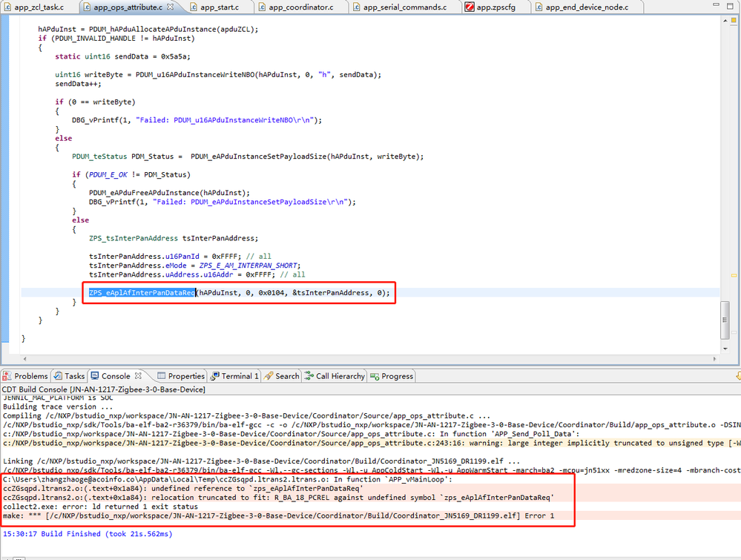This screenshot has width=741, height=560.
Task: Click the editor vertical scrollbar down arrow
Action: (725, 349)
